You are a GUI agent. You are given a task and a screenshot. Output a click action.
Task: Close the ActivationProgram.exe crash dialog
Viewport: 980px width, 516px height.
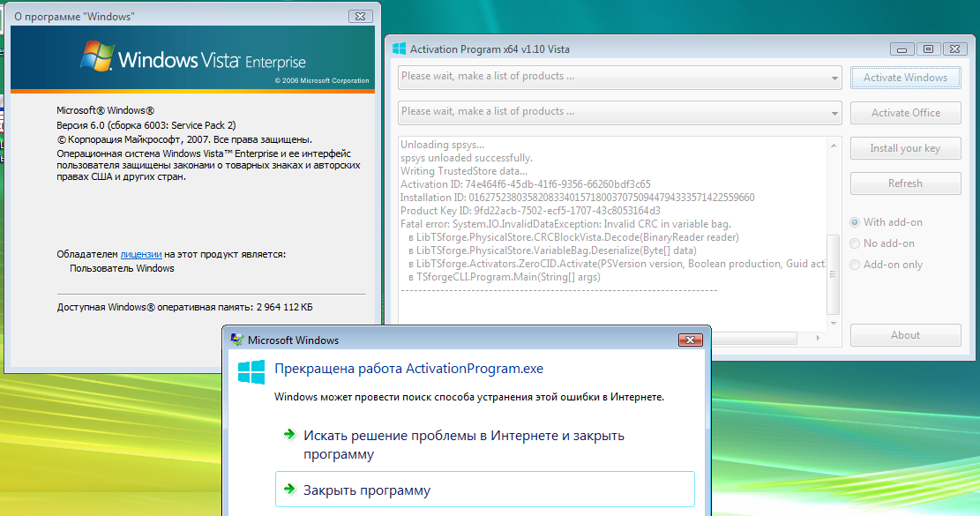(691, 340)
